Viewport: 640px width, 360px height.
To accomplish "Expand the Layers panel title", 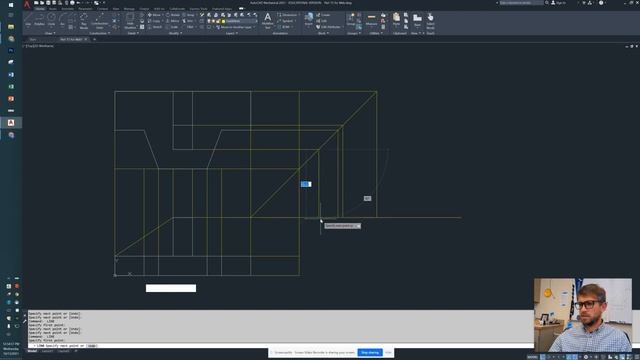I will [x=231, y=33].
